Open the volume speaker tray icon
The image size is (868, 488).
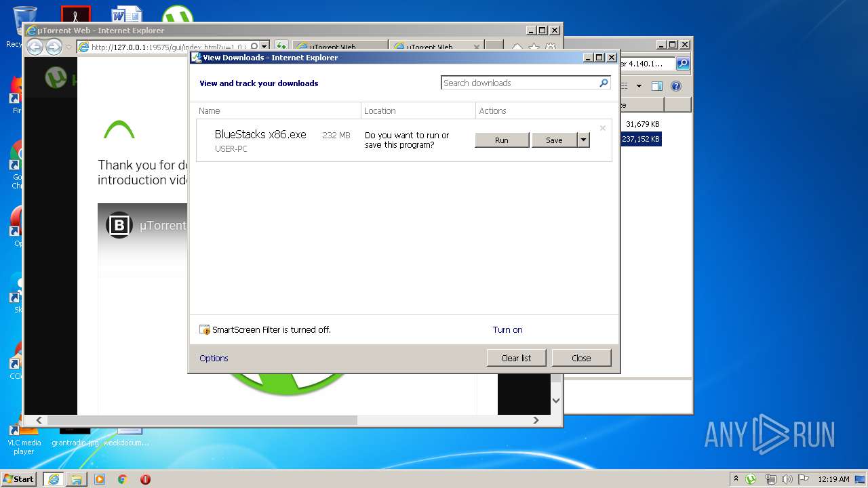point(787,479)
